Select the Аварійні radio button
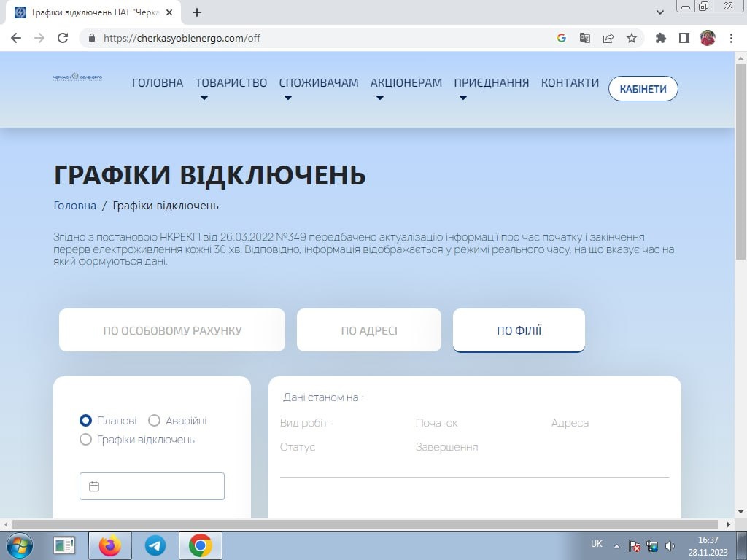This screenshot has height=560, width=747. 154,421
